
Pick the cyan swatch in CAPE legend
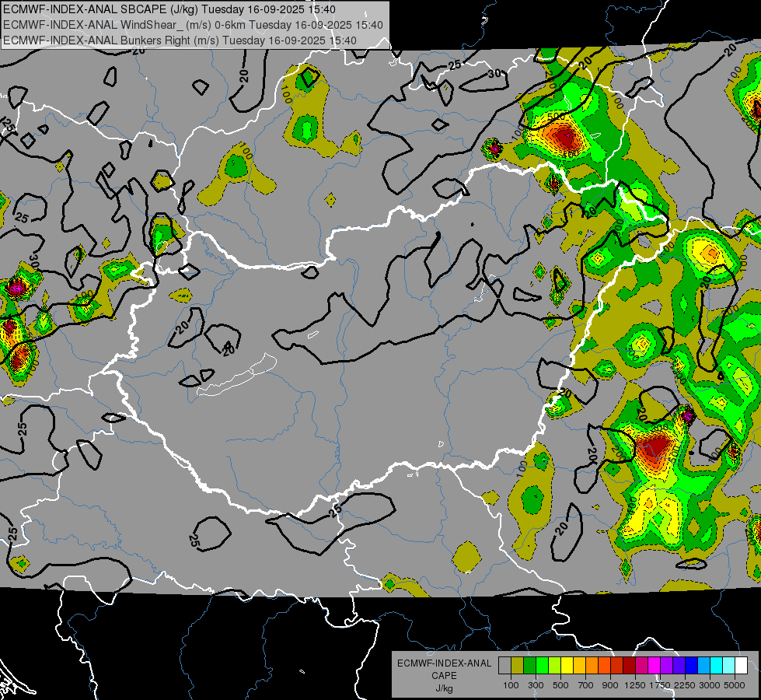716,665
